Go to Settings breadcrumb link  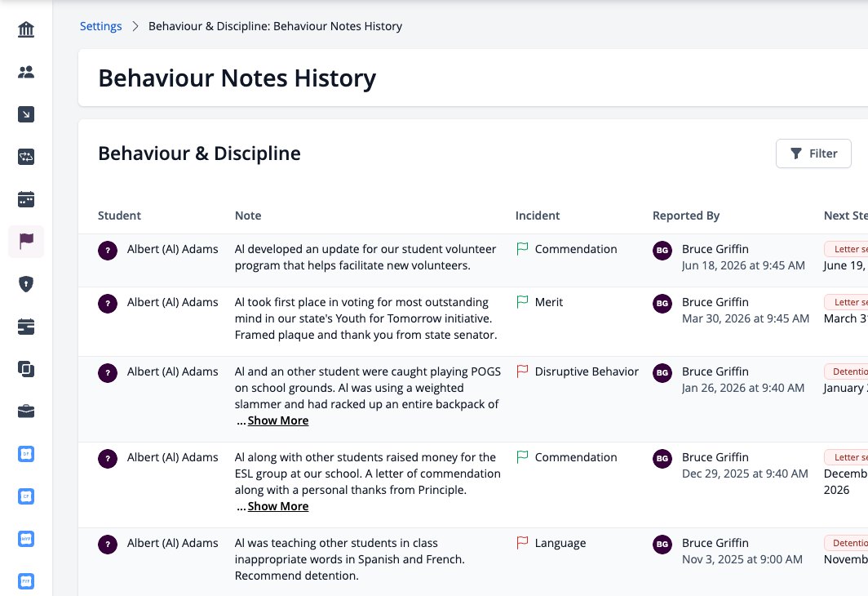[x=101, y=26]
